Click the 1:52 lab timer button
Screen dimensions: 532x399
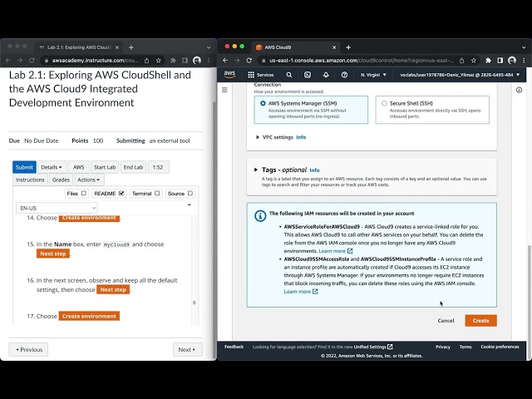pyautogui.click(x=158, y=167)
